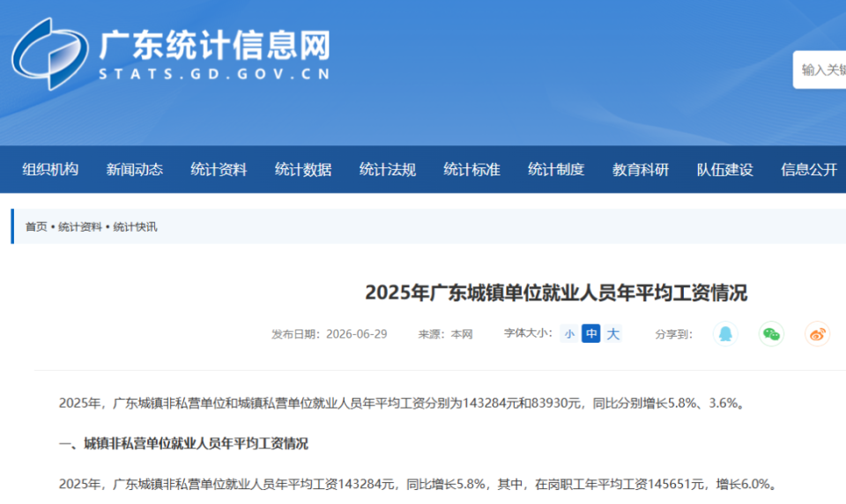
Task: Open the 组织机构 menu
Action: click(x=50, y=169)
